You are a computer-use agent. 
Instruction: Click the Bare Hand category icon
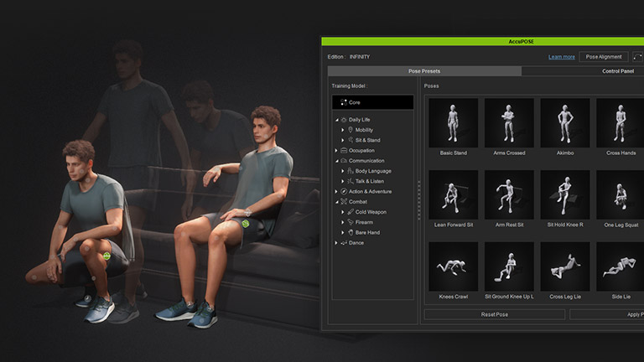[x=351, y=232]
